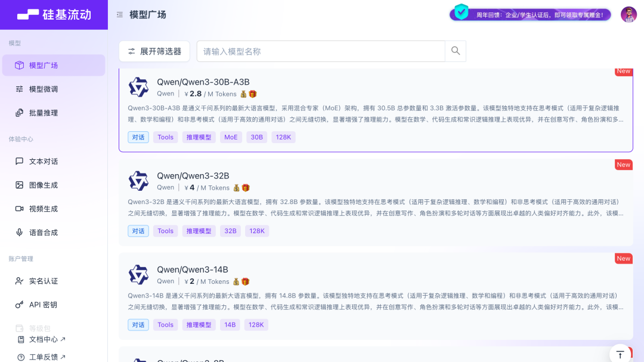Select the 14B tag

coord(230,324)
